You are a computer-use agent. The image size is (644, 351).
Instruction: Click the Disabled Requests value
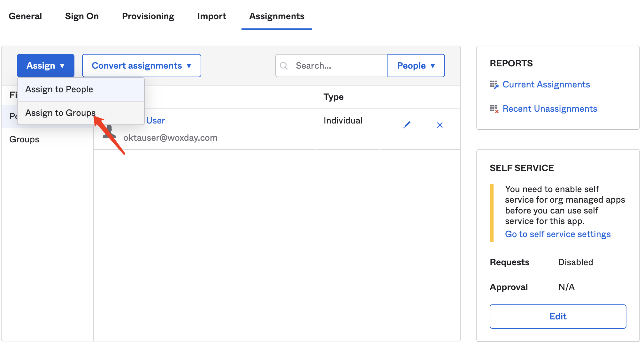(x=575, y=262)
